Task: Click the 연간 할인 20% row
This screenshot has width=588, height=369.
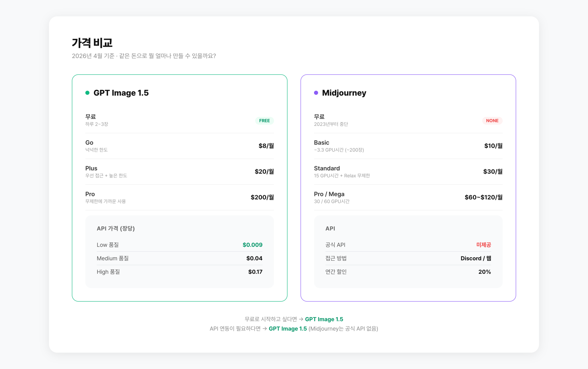Action: coord(408,272)
